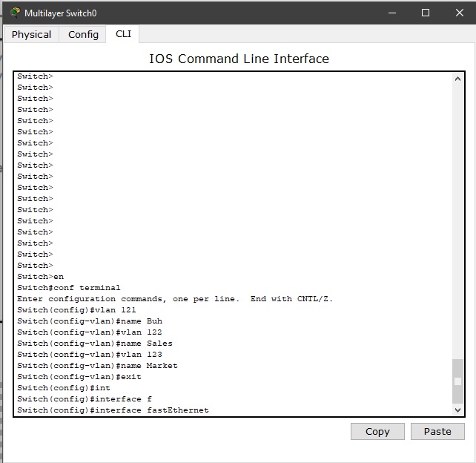Image resolution: width=476 pixels, height=463 pixels.
Task: Maximize the Multilayer Switch0 window
Action: coord(426,13)
